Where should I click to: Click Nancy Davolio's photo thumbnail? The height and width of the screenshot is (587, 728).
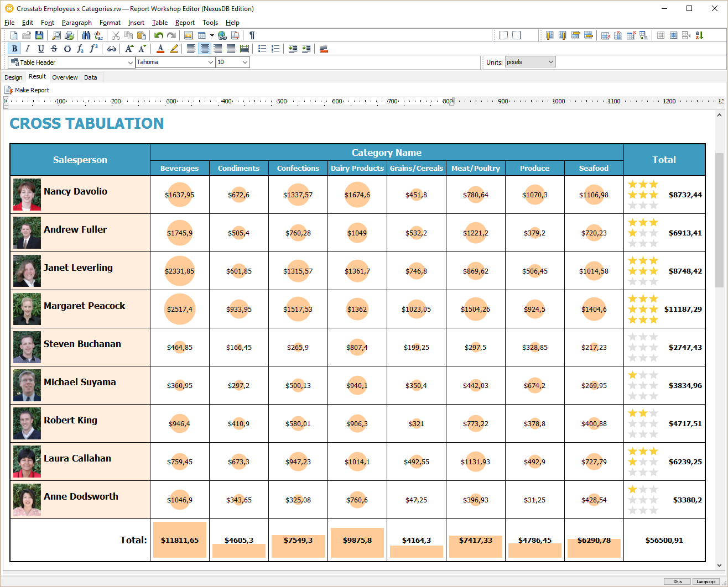(27, 195)
